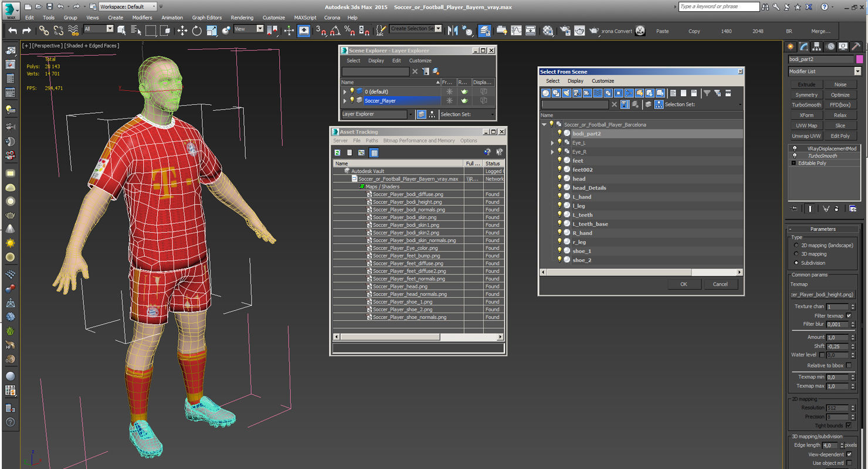
Task: Open Paths menu in Asset Tracking
Action: [x=372, y=141]
